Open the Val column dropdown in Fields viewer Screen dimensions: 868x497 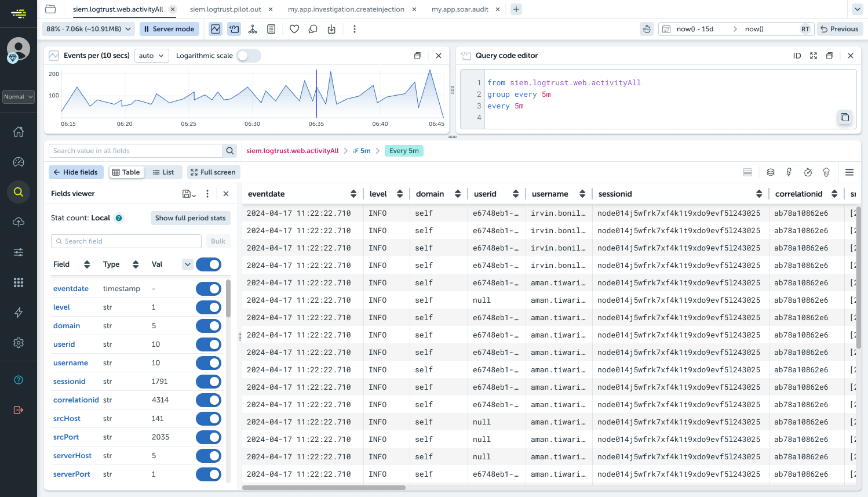187,264
